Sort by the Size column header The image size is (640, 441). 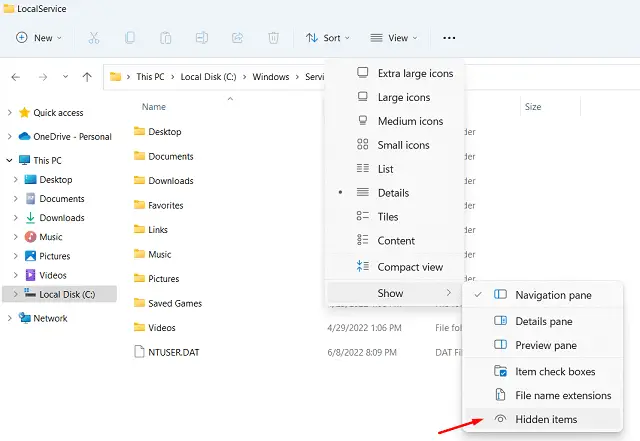tap(533, 107)
